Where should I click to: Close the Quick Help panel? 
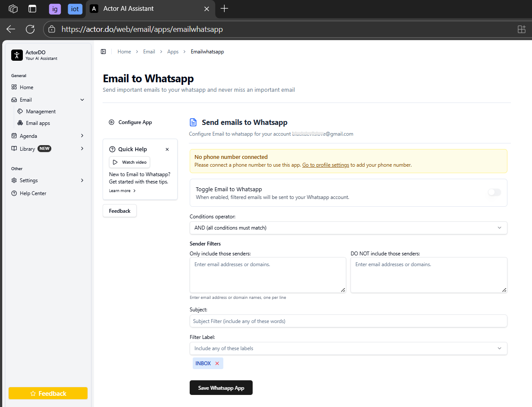167,149
